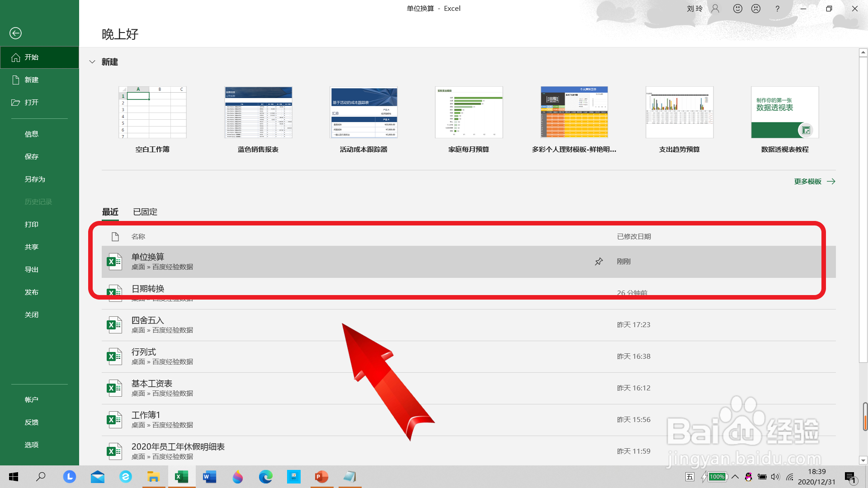Image resolution: width=868 pixels, height=488 pixels.
Task: Click 共享 in sidebar
Action: coord(40,247)
